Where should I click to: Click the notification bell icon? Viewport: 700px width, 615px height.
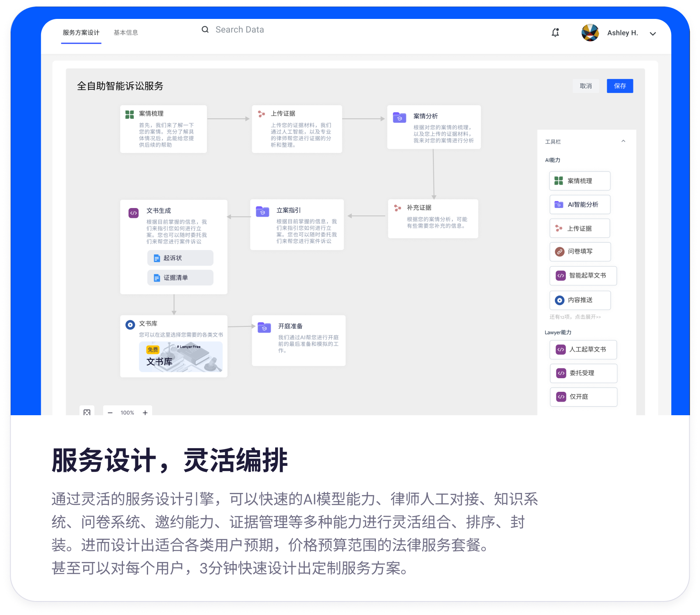[555, 32]
